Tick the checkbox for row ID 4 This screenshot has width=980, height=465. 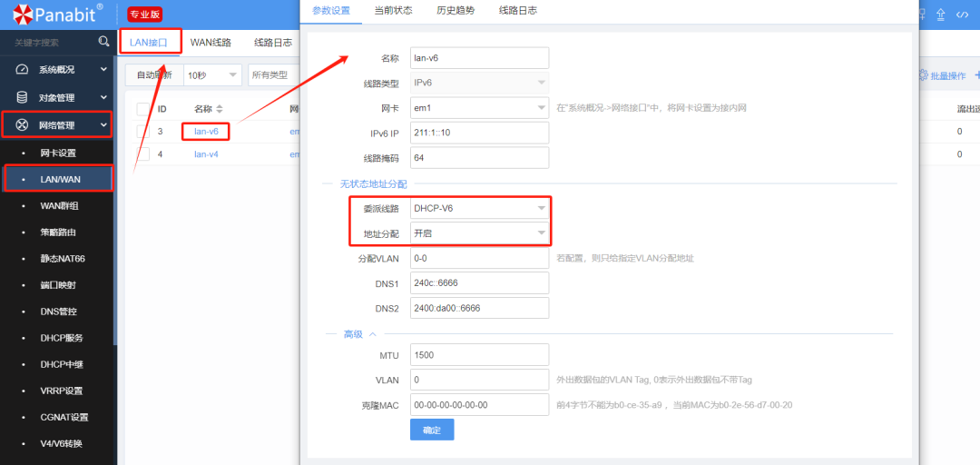(143, 154)
